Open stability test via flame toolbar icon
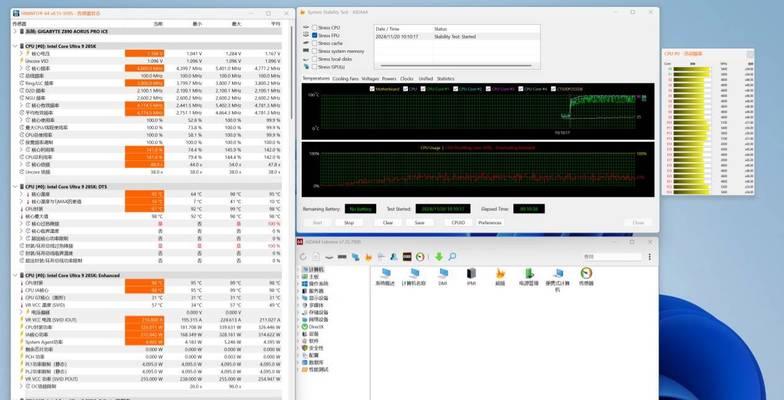Image resolution: width=784 pixels, height=400 pixels. [368, 257]
